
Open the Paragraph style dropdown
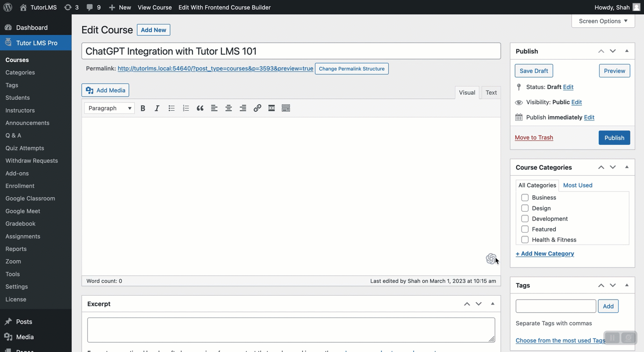click(x=109, y=108)
